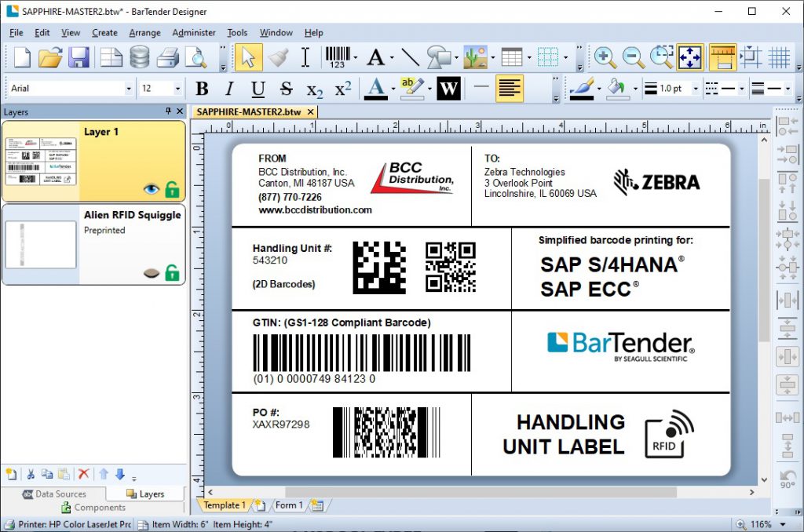
Task: Switch to Data Sources panel tab
Action: [54, 494]
